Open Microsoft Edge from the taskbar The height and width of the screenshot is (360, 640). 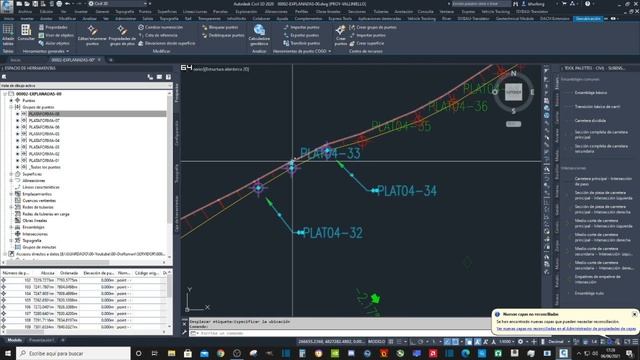click(465, 353)
